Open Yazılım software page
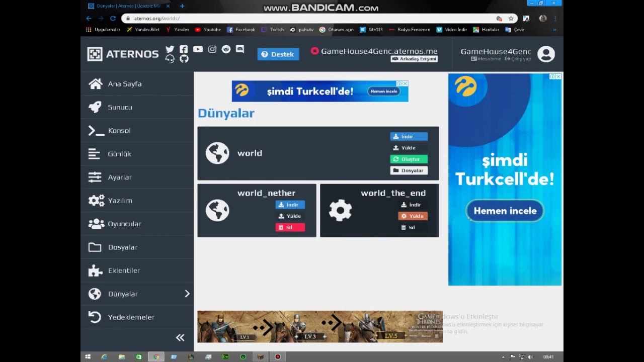 click(137, 201)
